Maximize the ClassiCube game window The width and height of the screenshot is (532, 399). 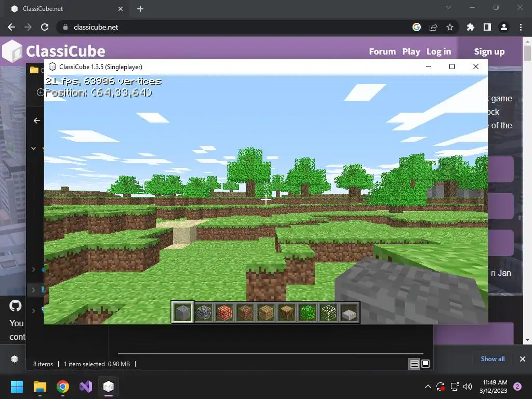coord(452,66)
